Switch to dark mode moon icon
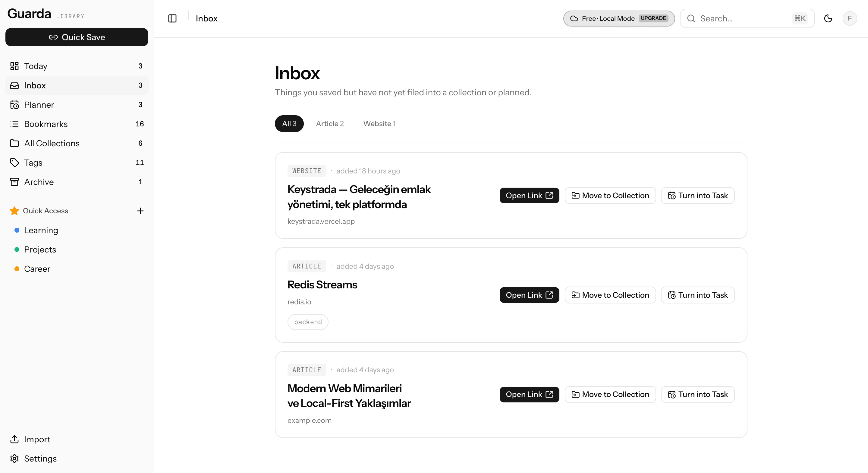 828,19
